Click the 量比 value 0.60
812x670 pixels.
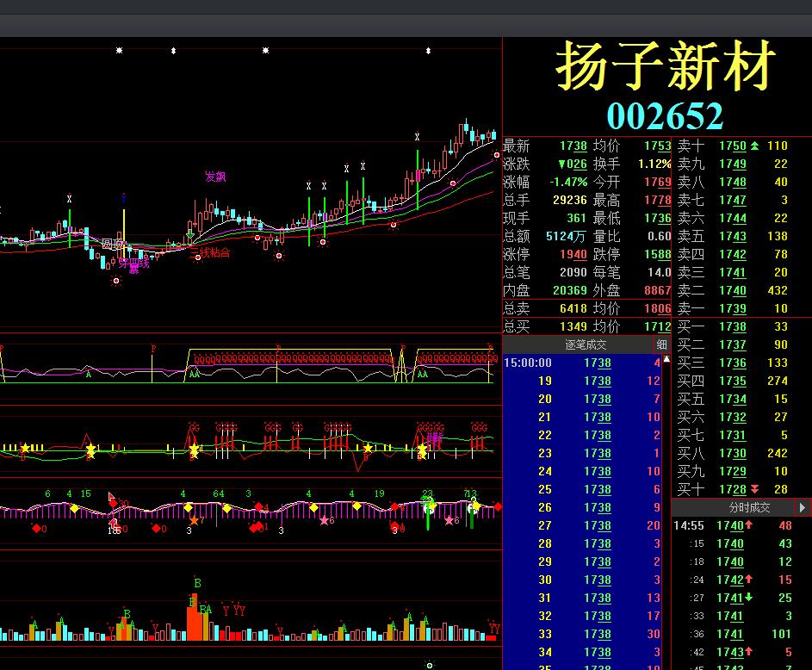tap(660, 237)
